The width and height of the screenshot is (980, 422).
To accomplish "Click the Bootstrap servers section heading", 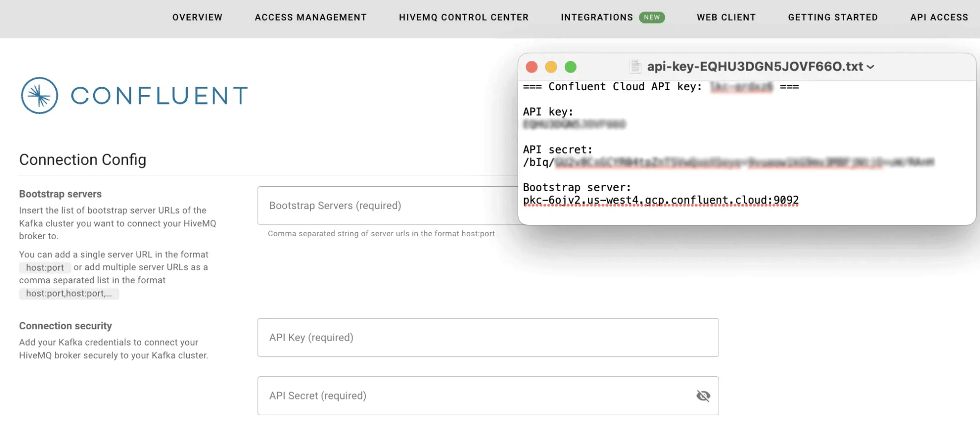I will [60, 194].
